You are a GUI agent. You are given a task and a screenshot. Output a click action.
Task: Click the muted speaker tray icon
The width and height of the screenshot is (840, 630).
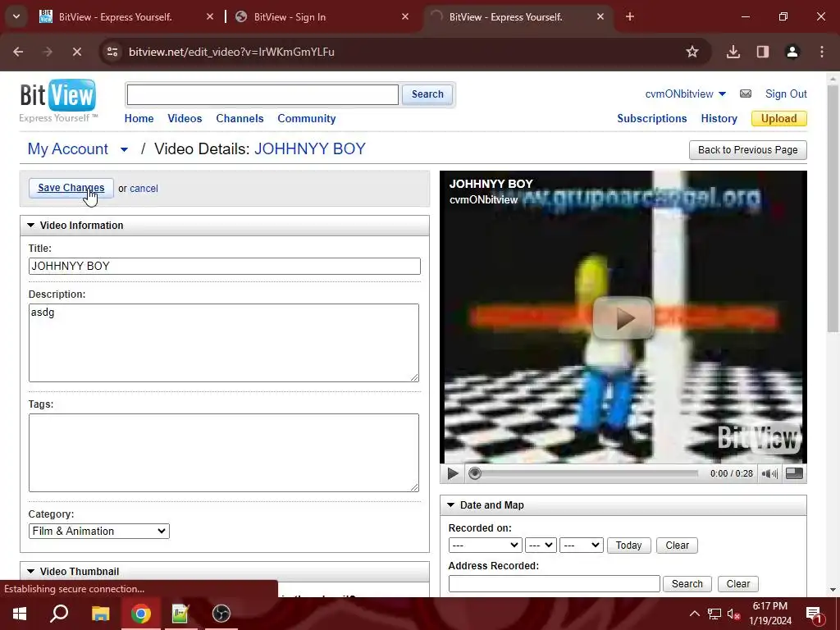point(734,614)
